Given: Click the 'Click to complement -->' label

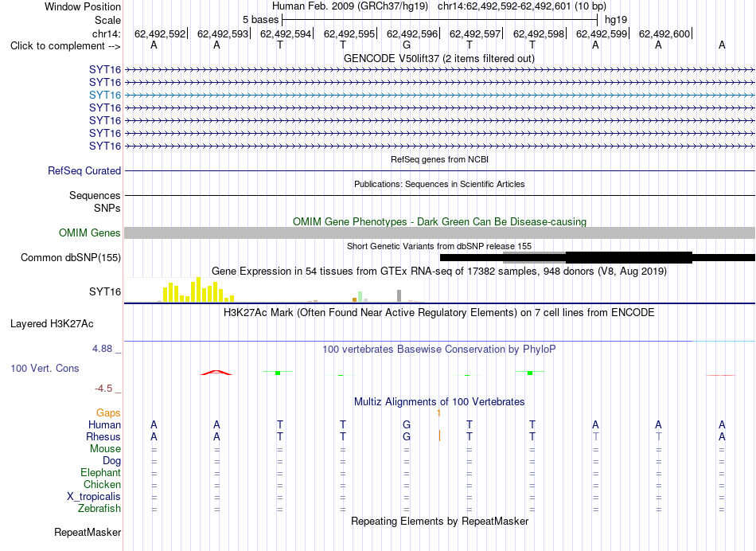Looking at the screenshot, I should [x=65, y=46].
